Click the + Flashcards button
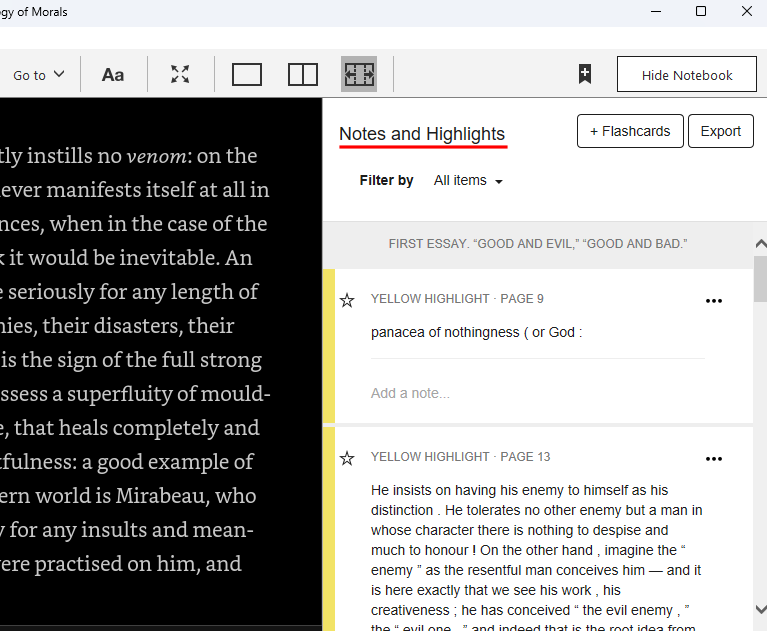 630,131
